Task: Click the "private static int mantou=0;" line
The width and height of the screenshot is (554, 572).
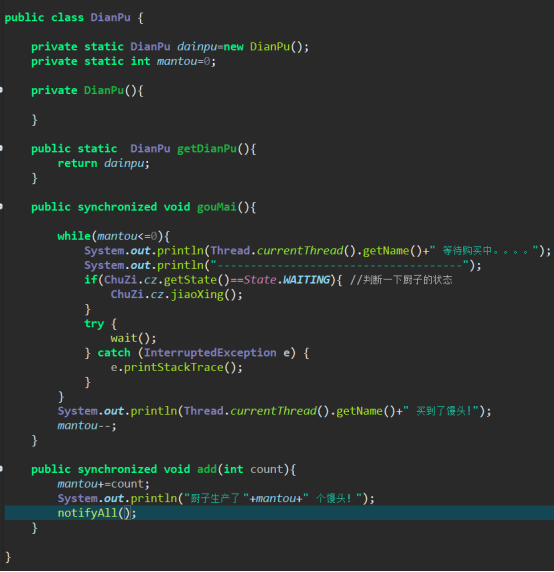Action: coord(124,61)
